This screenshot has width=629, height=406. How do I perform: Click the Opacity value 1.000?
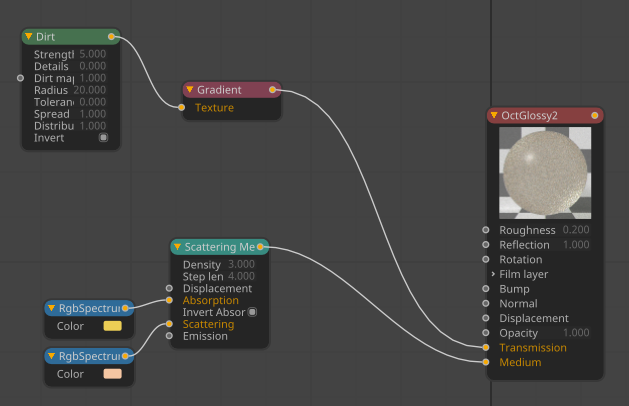(576, 333)
